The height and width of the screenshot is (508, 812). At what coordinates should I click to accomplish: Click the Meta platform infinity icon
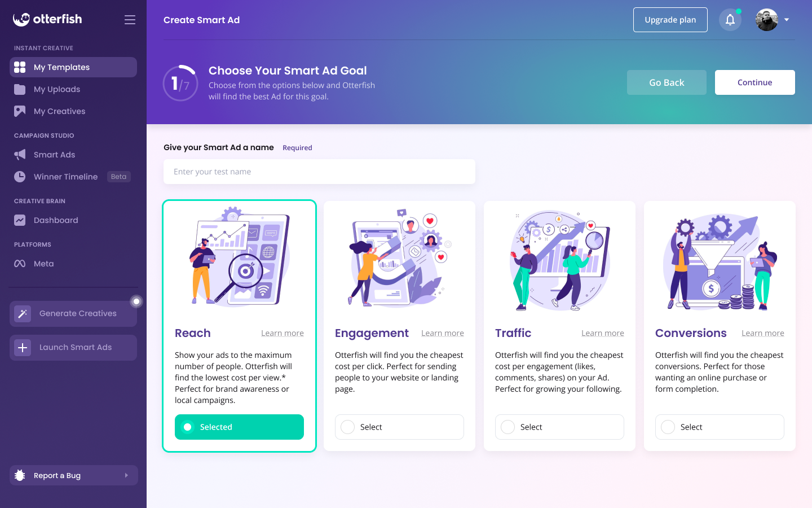(20, 264)
